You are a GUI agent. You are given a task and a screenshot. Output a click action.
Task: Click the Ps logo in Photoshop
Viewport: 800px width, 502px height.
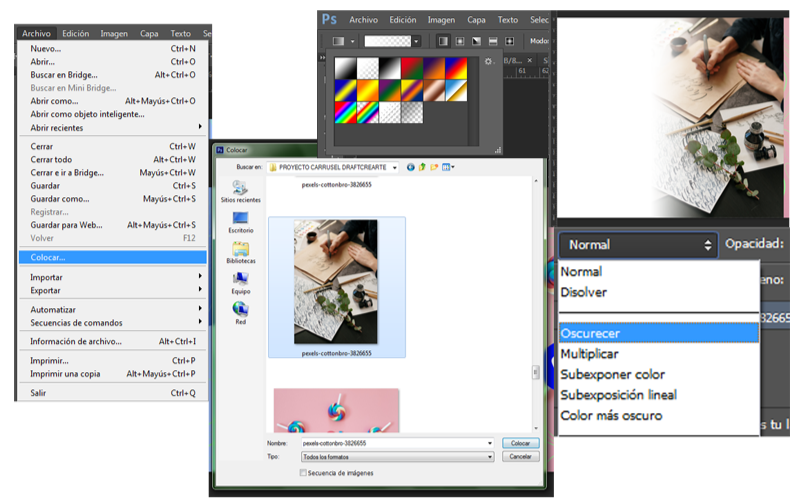coord(329,19)
